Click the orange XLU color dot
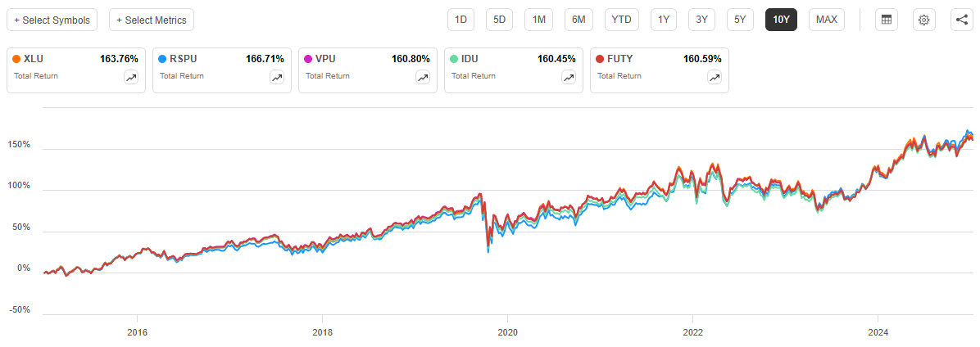980x347 pixels. coord(17,59)
